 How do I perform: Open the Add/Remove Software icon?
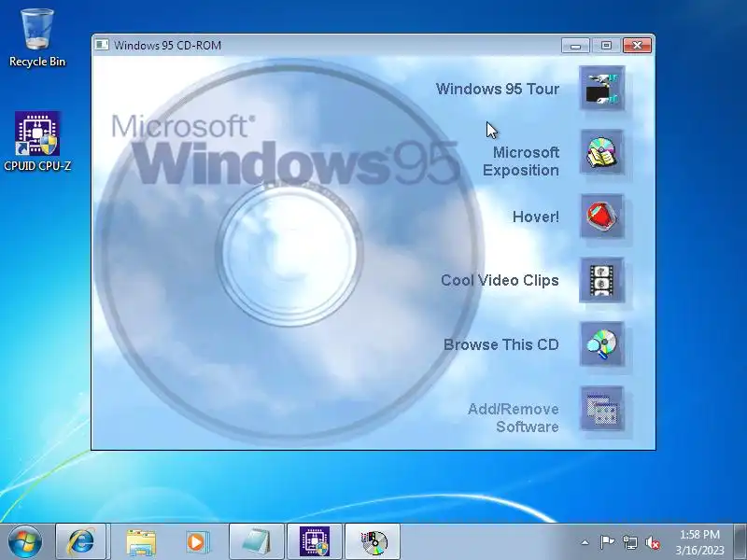[601, 409]
